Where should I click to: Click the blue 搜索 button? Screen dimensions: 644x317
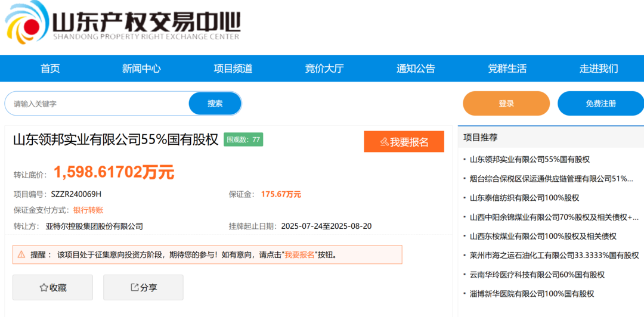click(215, 104)
